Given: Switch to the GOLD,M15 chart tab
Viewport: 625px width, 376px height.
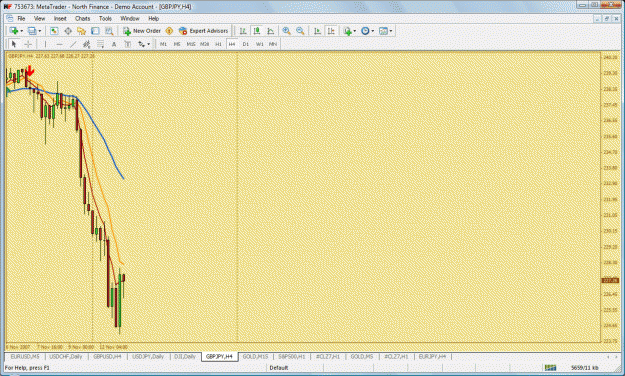Looking at the screenshot, I should tap(256, 356).
